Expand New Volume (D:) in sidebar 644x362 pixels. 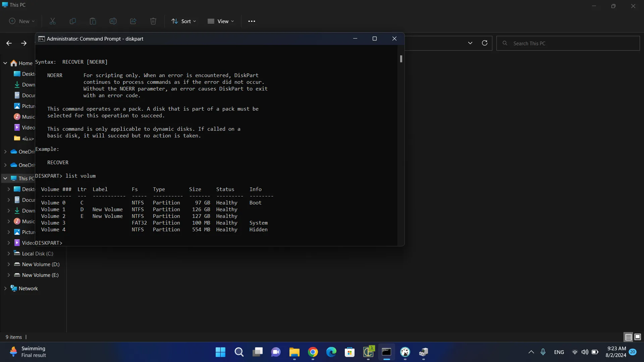pyautogui.click(x=9, y=264)
